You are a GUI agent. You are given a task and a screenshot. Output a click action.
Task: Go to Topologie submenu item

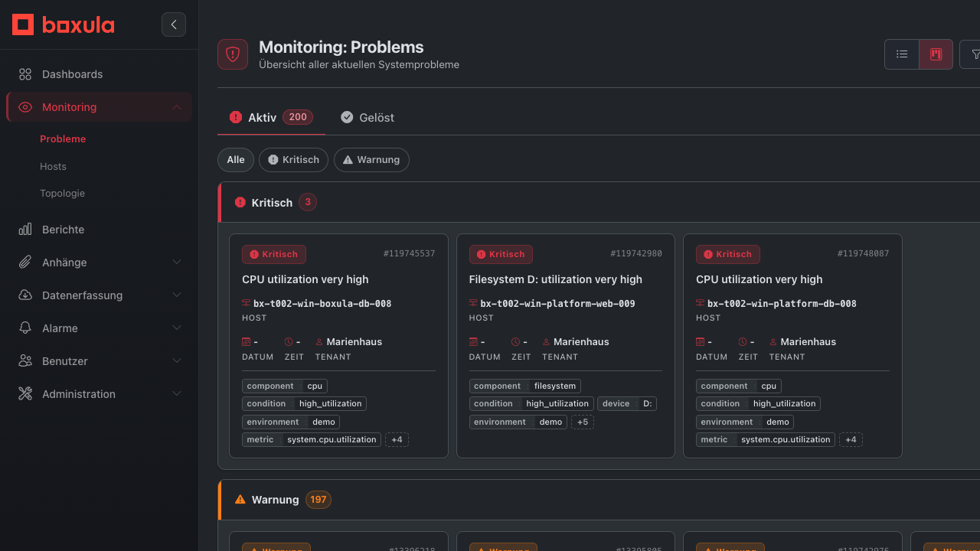(x=62, y=194)
